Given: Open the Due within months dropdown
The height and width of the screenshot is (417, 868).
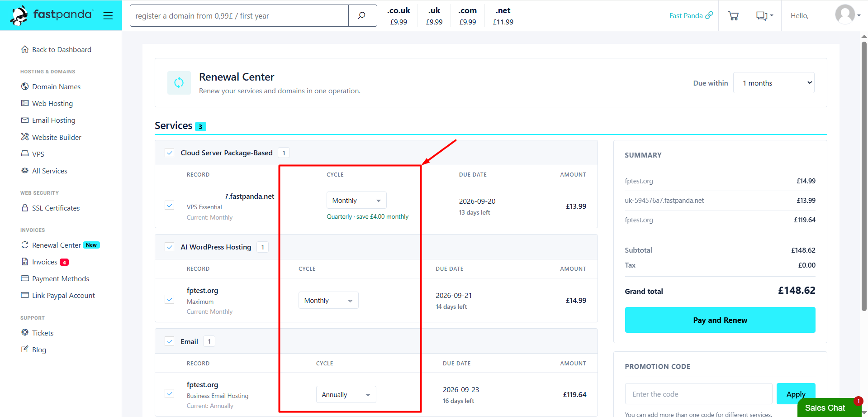Looking at the screenshot, I should tap(774, 83).
